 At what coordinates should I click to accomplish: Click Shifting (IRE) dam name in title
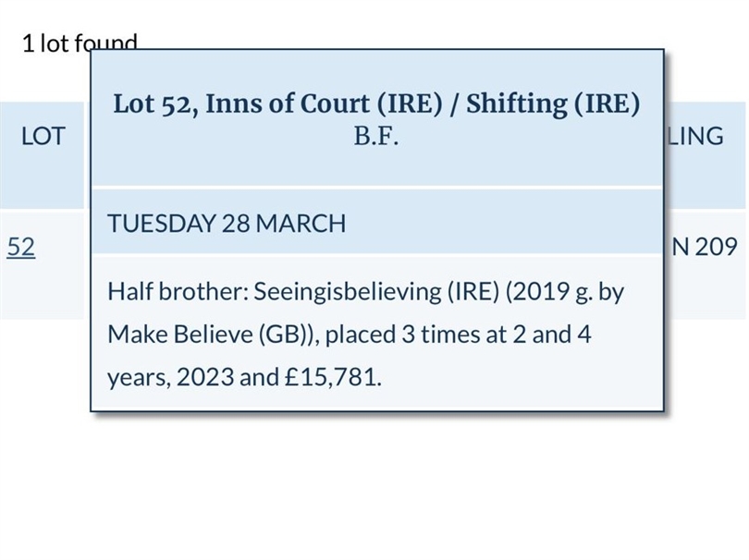pos(553,103)
